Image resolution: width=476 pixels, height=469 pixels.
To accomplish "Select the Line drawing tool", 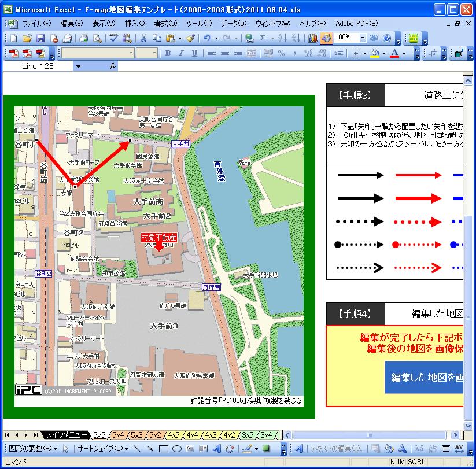I will pos(137,448).
